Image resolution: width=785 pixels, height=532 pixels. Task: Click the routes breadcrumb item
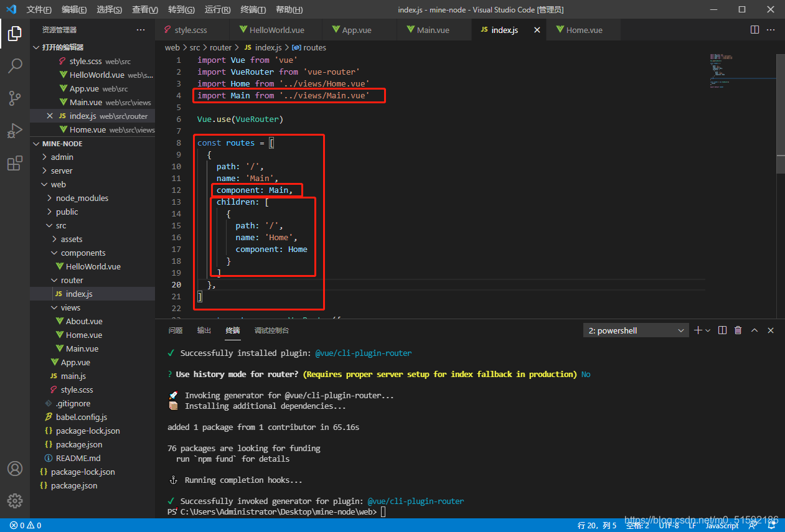point(314,47)
